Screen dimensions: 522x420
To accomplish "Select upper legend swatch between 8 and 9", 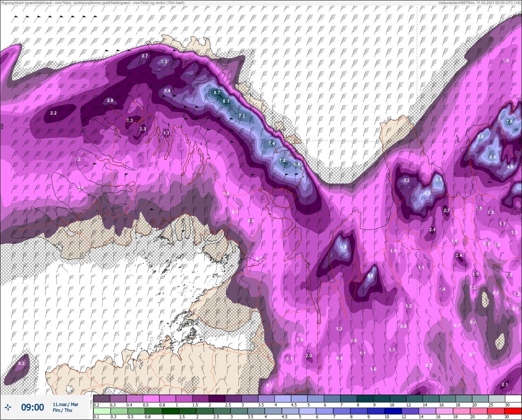I will tap(365, 398).
